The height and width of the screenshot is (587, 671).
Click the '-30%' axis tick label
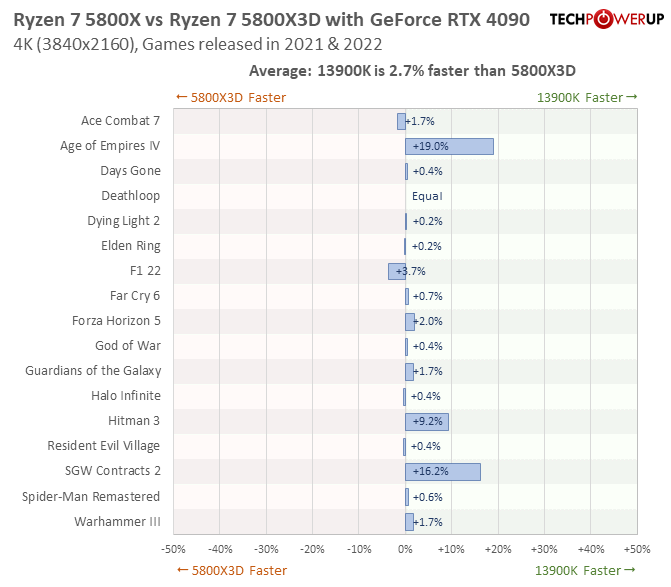tap(266, 549)
